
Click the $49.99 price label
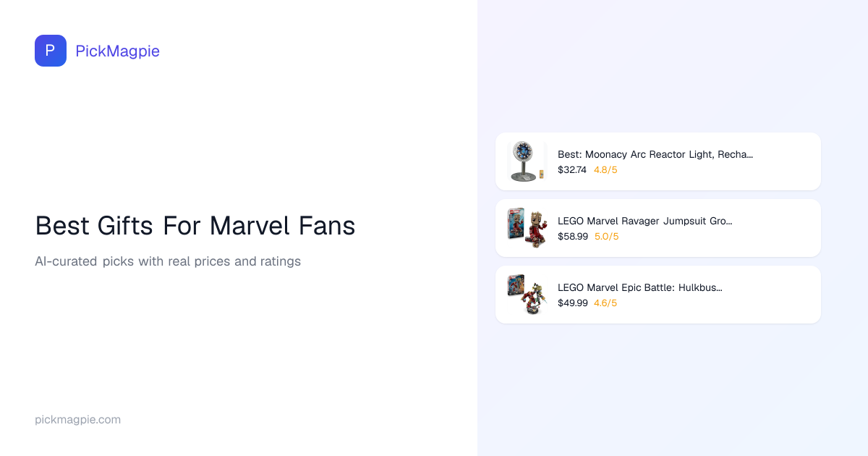[x=573, y=303]
